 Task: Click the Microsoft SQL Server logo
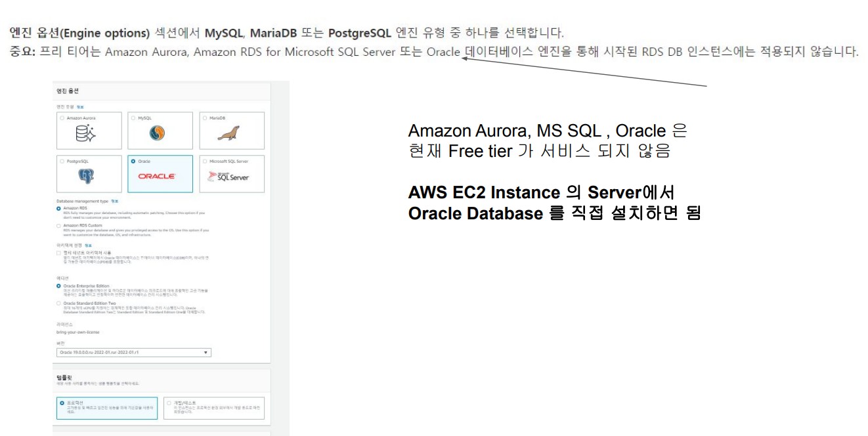228,177
